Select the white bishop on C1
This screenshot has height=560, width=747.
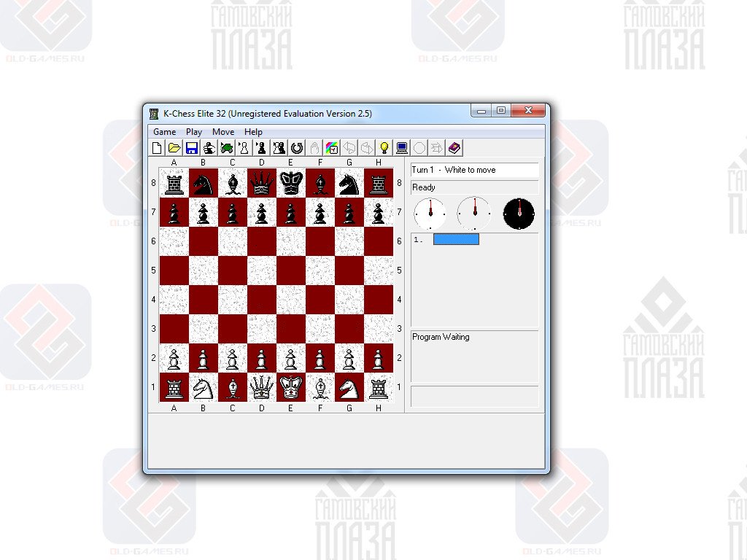click(x=233, y=387)
